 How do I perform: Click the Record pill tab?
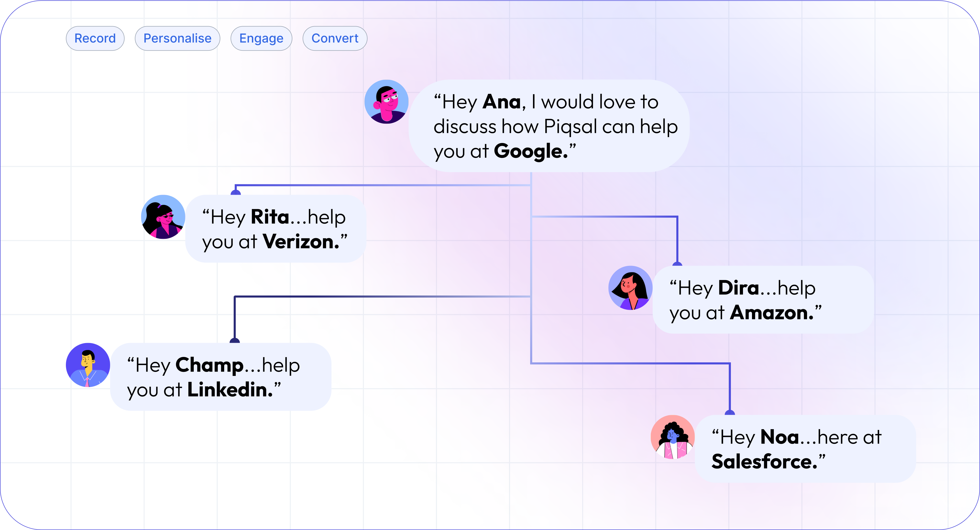click(x=95, y=38)
